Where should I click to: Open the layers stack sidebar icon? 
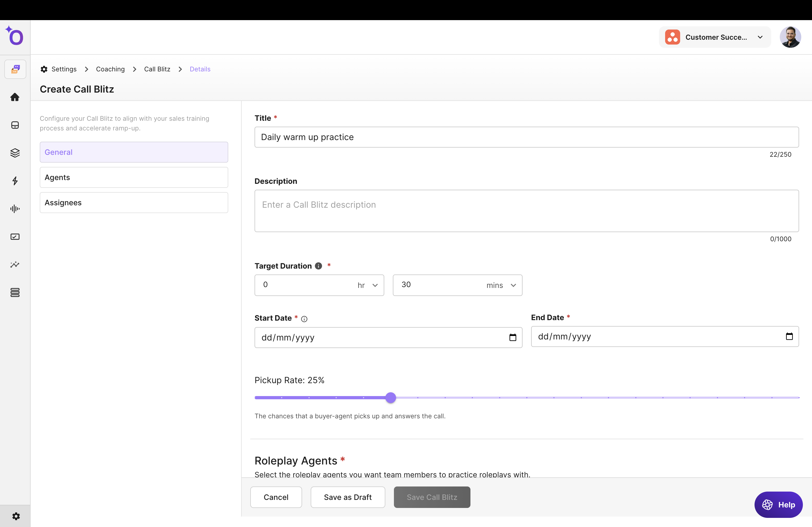coord(15,153)
